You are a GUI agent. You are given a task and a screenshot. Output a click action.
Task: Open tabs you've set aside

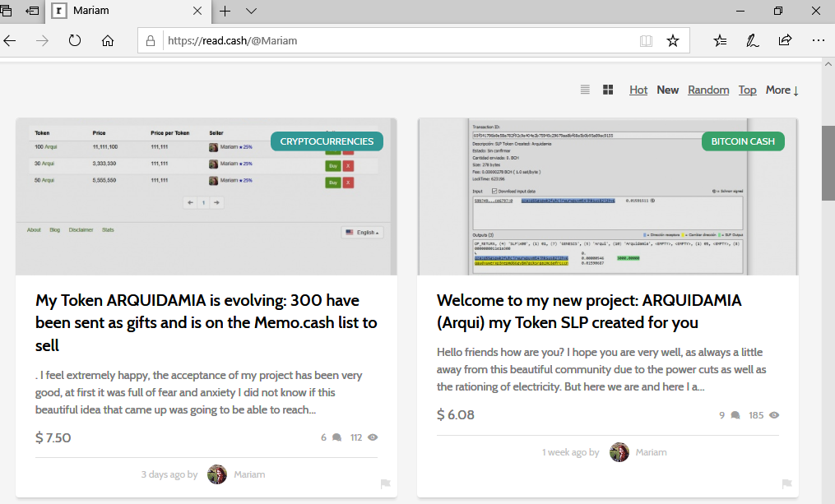pos(6,11)
